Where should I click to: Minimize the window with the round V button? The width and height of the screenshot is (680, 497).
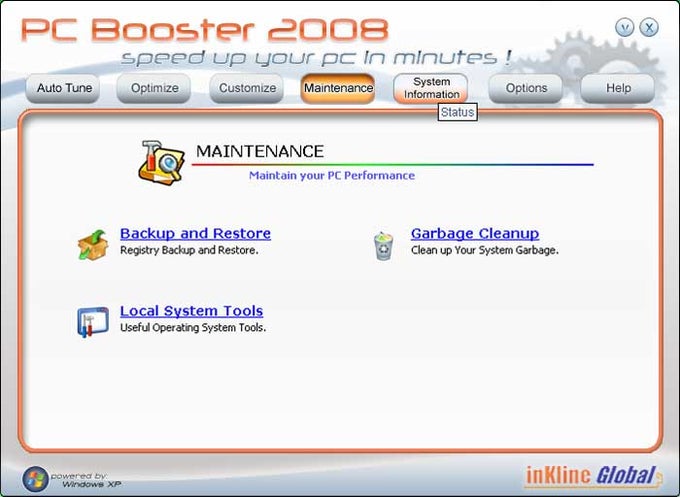click(624, 28)
